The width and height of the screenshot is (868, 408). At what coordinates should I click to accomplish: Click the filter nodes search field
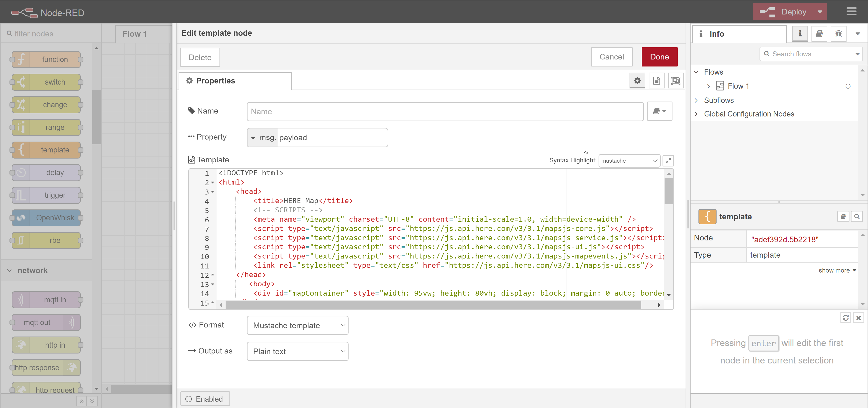(x=51, y=34)
